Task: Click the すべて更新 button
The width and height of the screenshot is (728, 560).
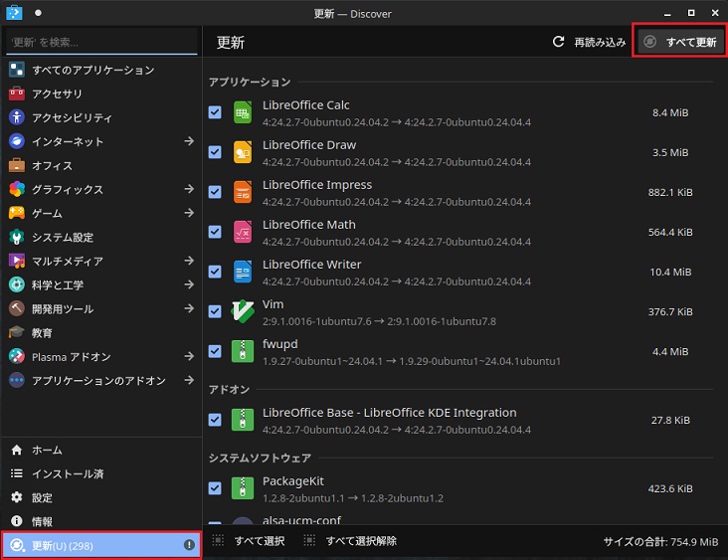Action: coord(680,42)
